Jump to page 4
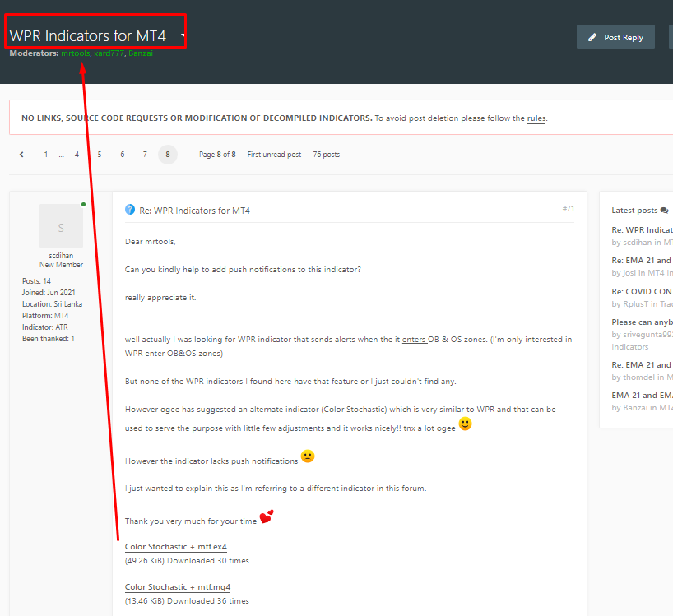The image size is (673, 616). tap(77, 155)
